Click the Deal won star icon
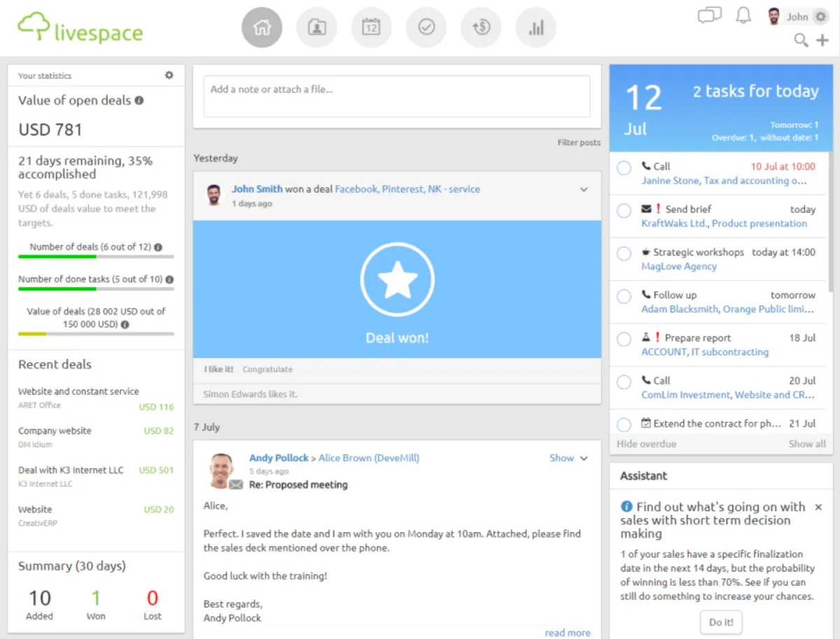Screen dimensions: 840x639 coord(397,280)
